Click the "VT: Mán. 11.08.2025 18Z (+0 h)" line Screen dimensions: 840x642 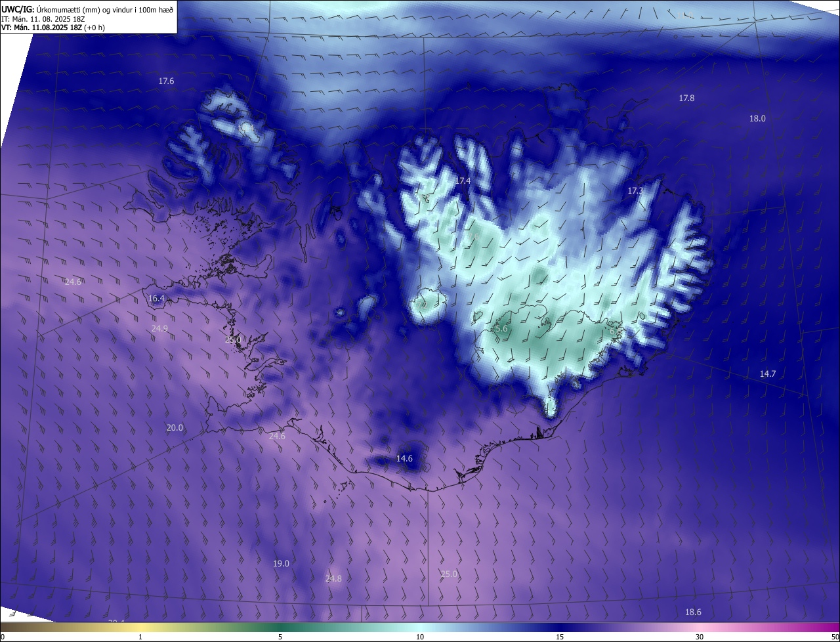pyautogui.click(x=53, y=28)
